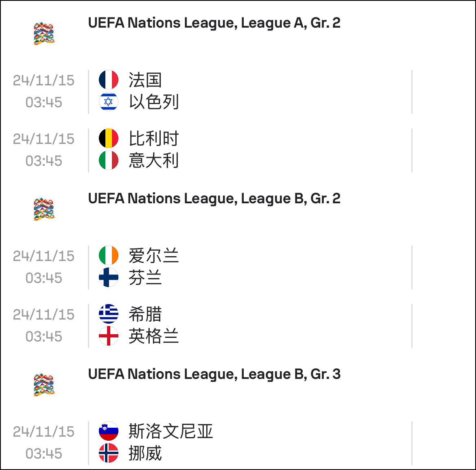Select the 意大利 team name
476x470 pixels.
coord(154,161)
